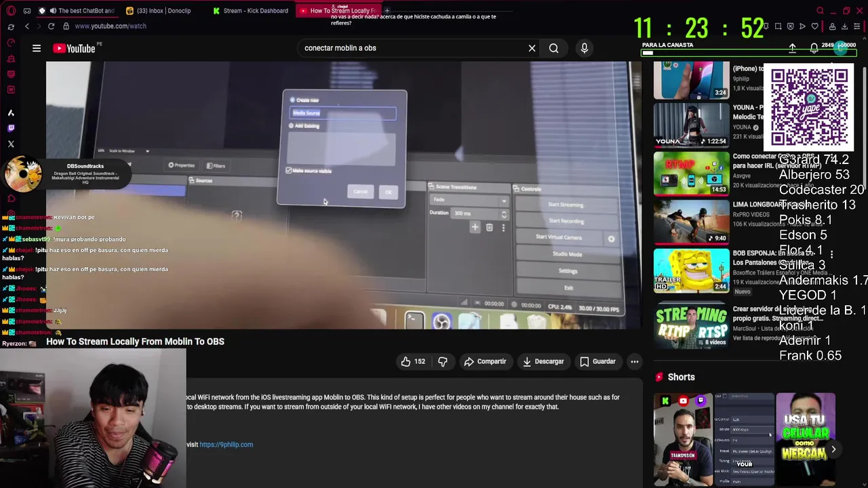Reload the page from the address bar
868x488 pixels.
tap(51, 26)
